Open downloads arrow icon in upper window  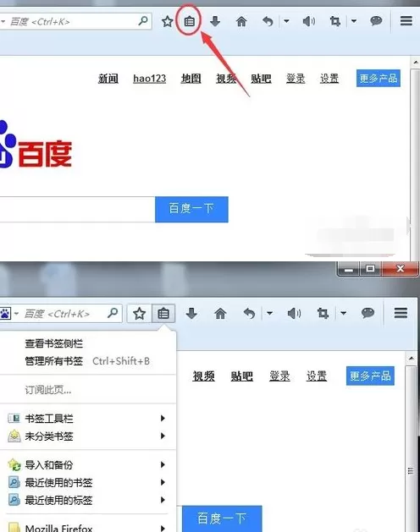coord(215,21)
